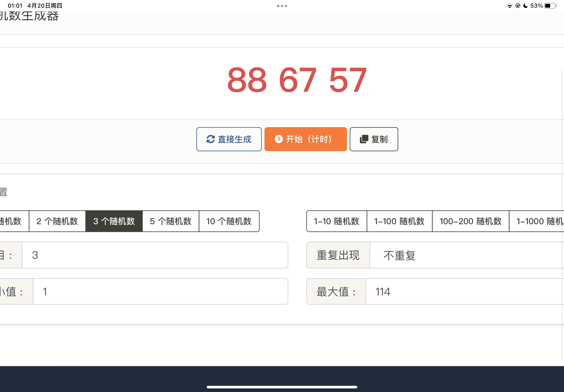Tap the three-dot multitasking menu at top
Viewport: 564px width, 392px height.
[282, 6]
